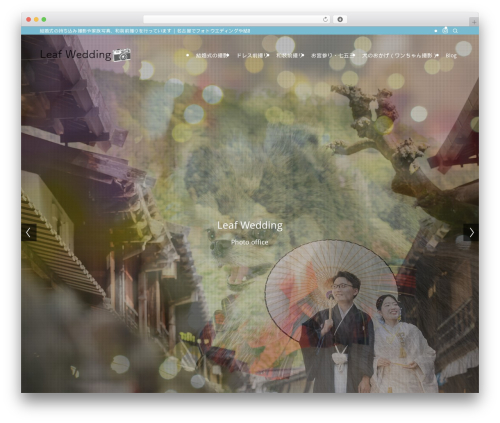The width and height of the screenshot is (500, 423).
Task: Click the top bar tagline text
Action: point(145,31)
